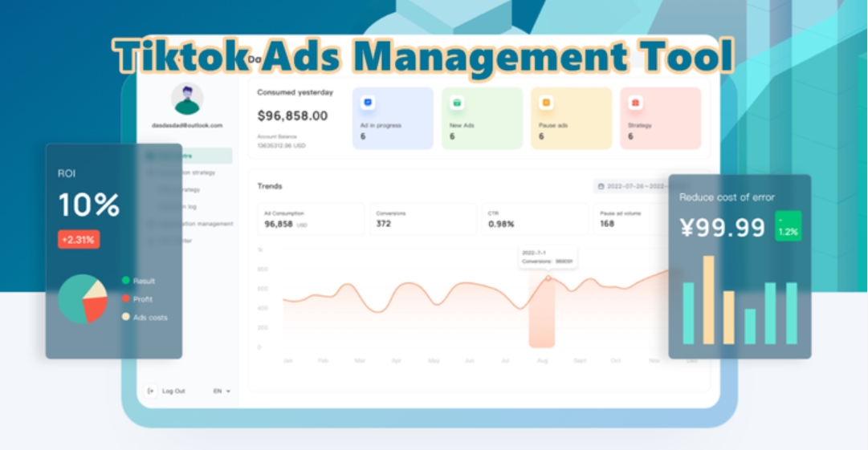
Task: Select the Pause ad volume metric tile
Action: [x=631, y=219]
